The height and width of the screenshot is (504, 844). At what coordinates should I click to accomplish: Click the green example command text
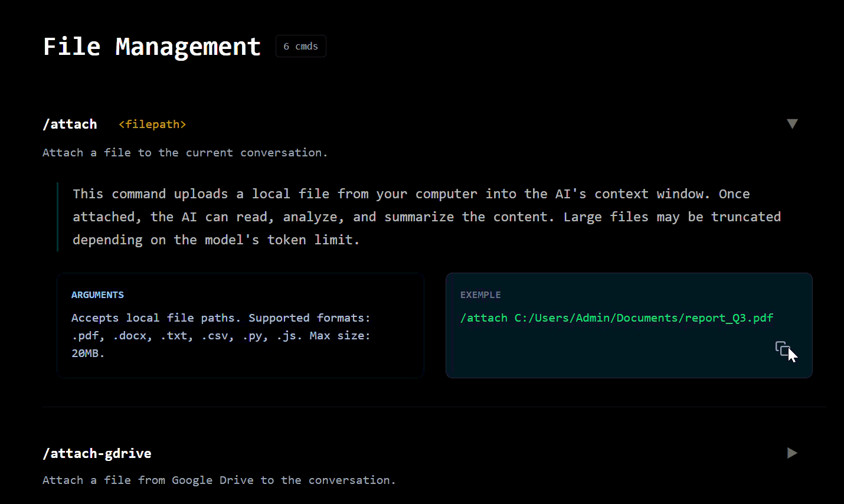(x=617, y=318)
